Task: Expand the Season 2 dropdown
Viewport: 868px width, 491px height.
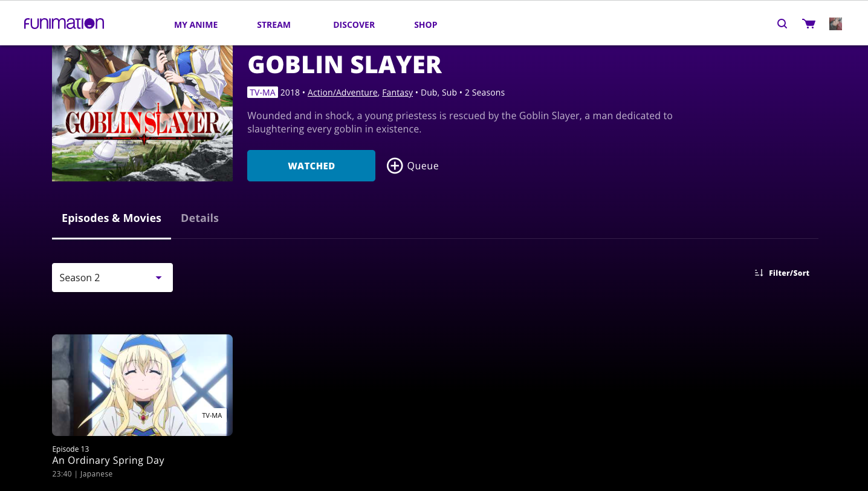Action: tap(112, 278)
